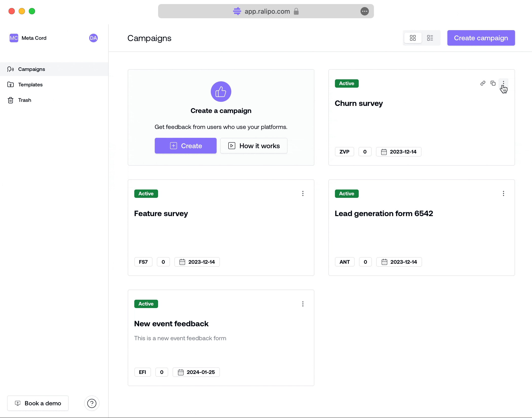Open Templates in the sidebar

point(30,85)
